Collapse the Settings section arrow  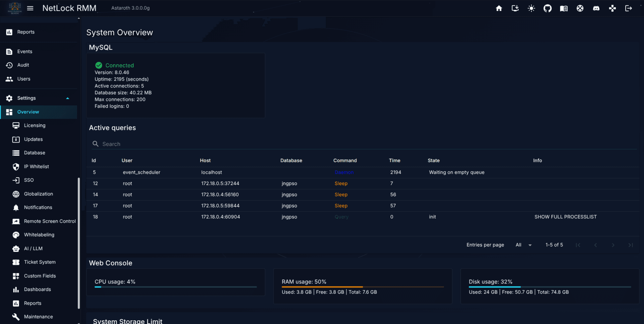67,98
